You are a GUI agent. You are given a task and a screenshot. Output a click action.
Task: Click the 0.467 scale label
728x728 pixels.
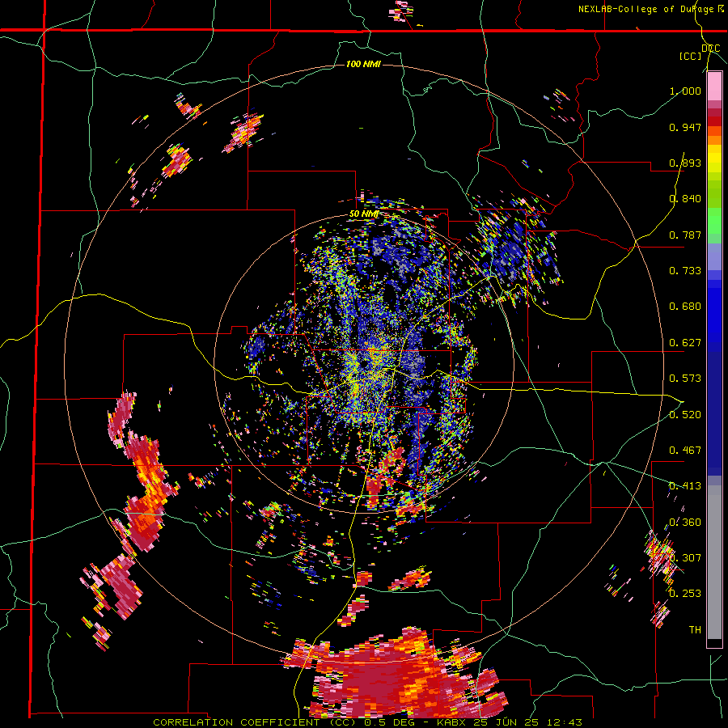coord(685,451)
